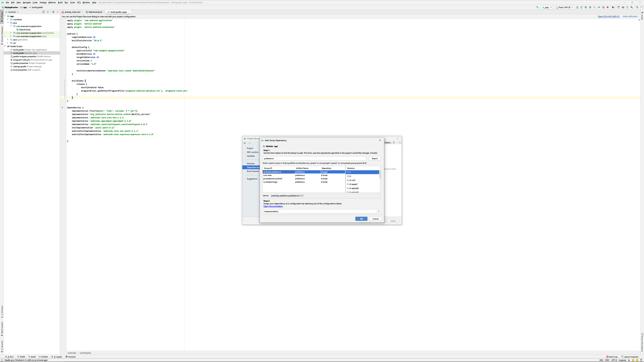Switch to the MainActivity.kt tab
644x362 pixels.
click(95, 12)
